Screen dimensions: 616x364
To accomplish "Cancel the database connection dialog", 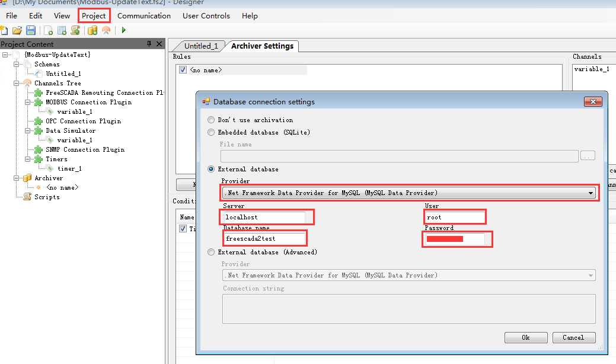I will tap(573, 337).
